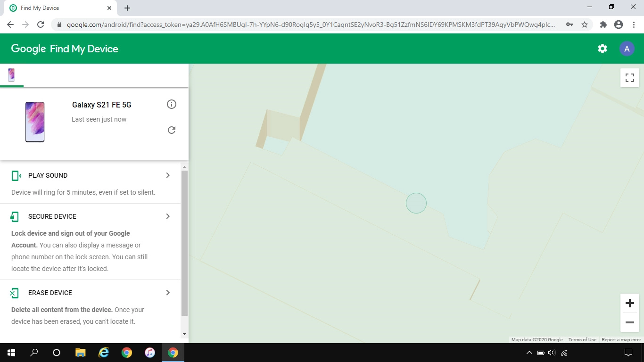Reload the browser page
644x362 pixels.
point(41,25)
